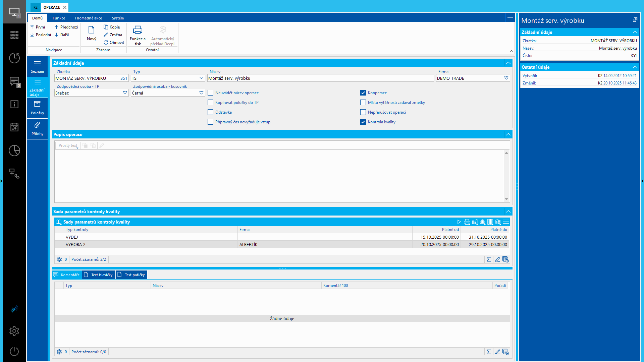Image resolution: width=644 pixels, height=362 pixels.
Task: Click the Přílohy paperclip icon
Action: [37, 125]
